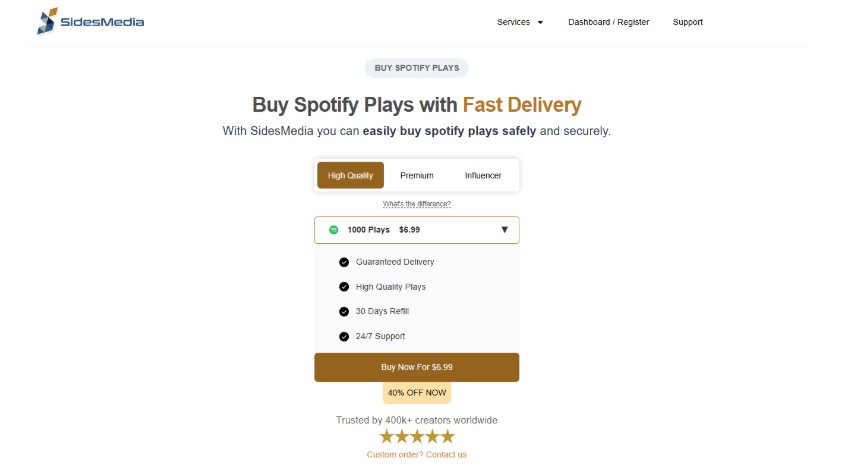This screenshot has height=475, width=865.
Task: Choose the Influencer plan option
Action: pyautogui.click(x=483, y=176)
